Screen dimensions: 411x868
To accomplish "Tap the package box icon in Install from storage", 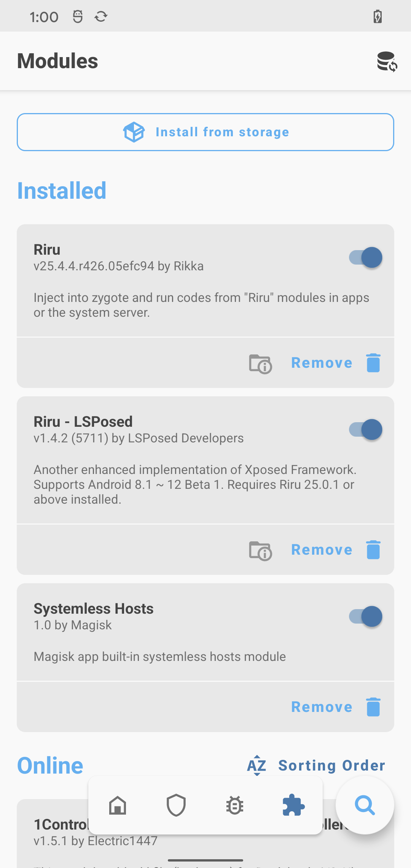I will click(x=134, y=132).
